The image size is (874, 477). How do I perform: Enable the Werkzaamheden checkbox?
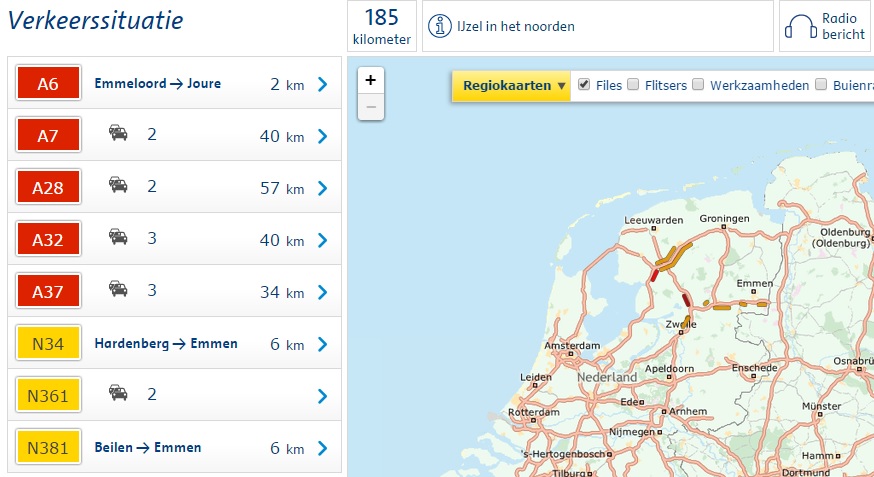pos(698,85)
